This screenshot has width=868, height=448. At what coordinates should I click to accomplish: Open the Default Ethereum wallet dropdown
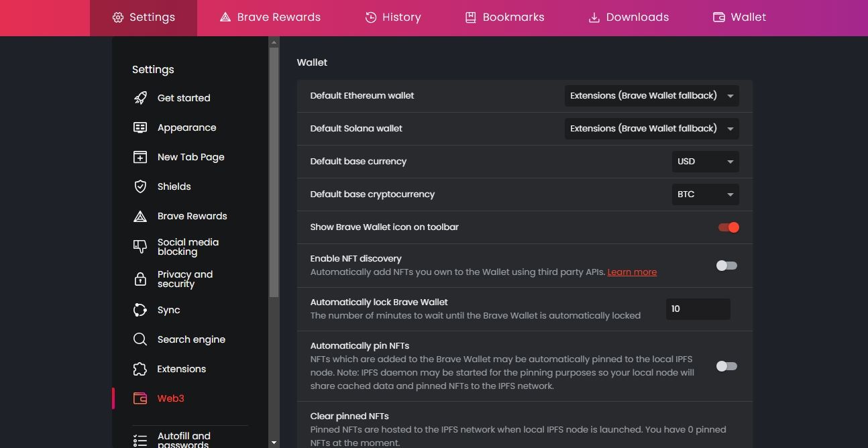651,95
